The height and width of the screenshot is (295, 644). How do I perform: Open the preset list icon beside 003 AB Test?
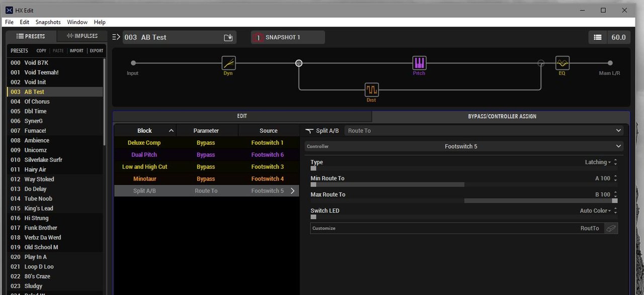click(x=117, y=37)
